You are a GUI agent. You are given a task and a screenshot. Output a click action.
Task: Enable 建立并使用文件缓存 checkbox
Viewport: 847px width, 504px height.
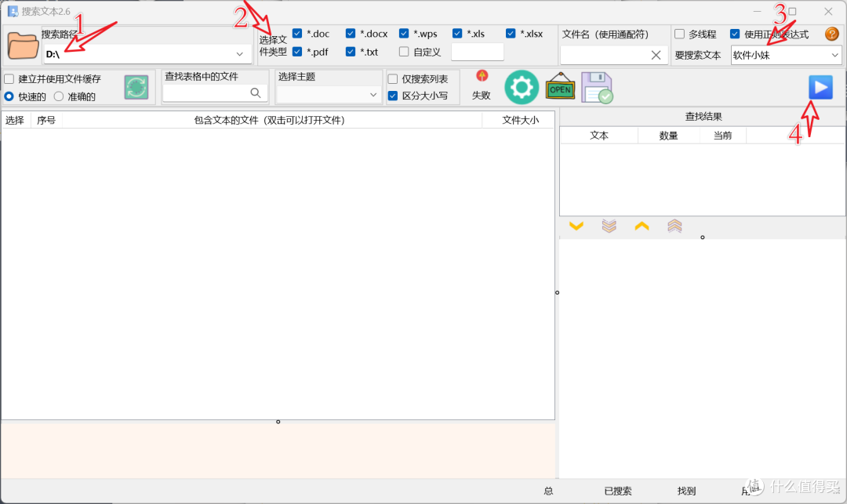click(x=9, y=79)
